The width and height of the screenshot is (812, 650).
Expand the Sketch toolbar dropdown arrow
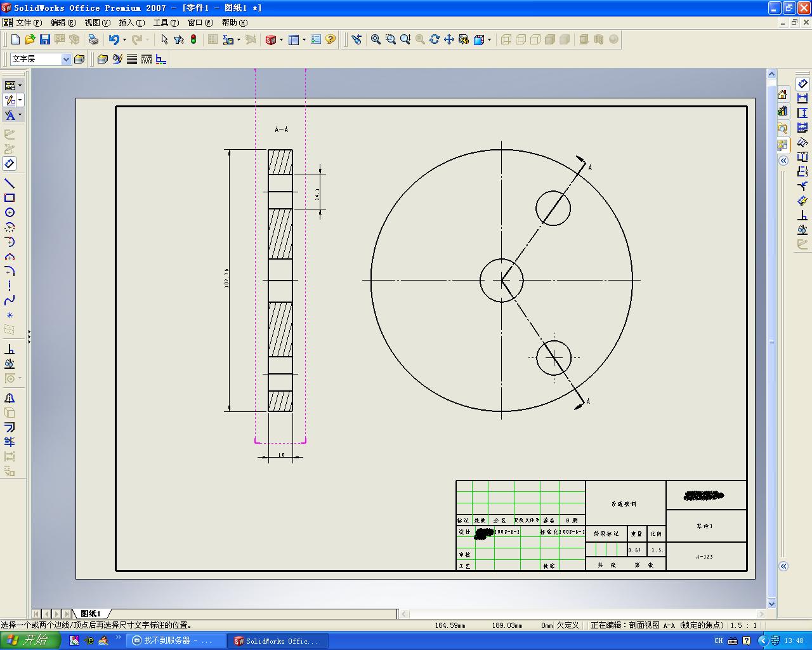tap(20, 100)
